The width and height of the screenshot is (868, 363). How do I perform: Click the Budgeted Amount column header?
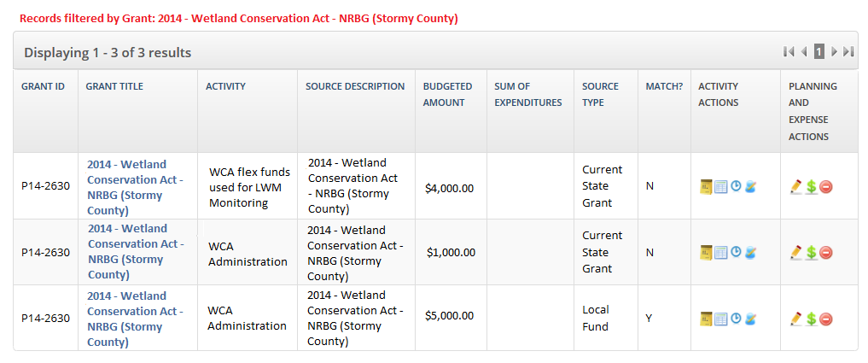click(447, 94)
